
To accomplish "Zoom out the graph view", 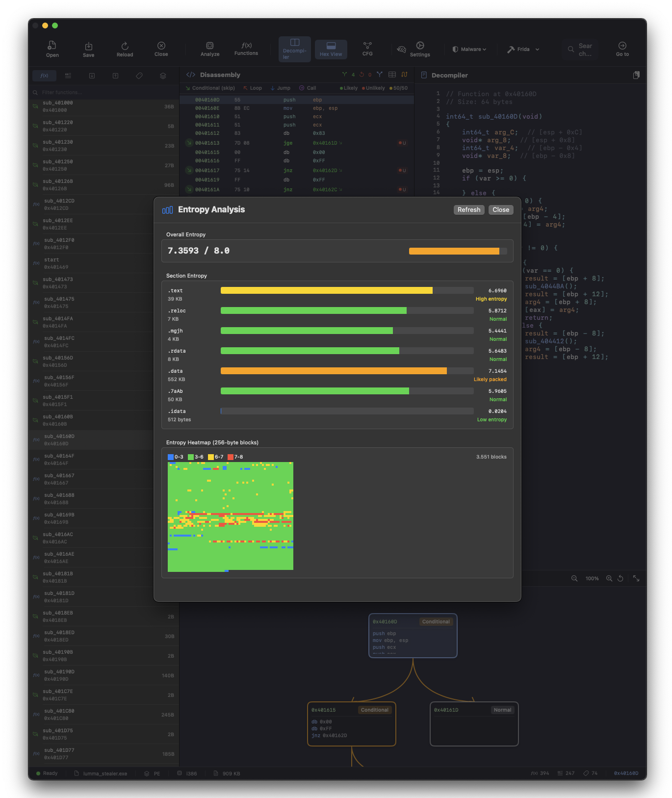I will tap(574, 578).
